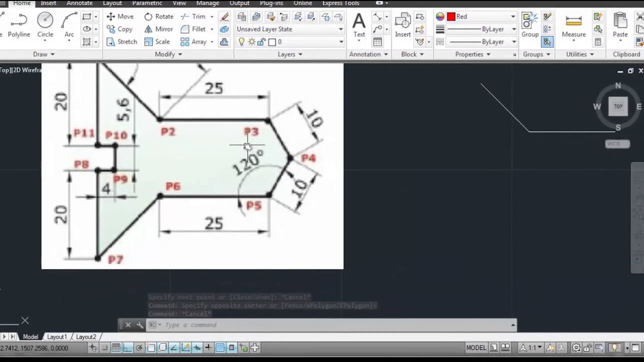Click the Group objects tool
The width and height of the screenshot is (644, 362).
[530, 25]
